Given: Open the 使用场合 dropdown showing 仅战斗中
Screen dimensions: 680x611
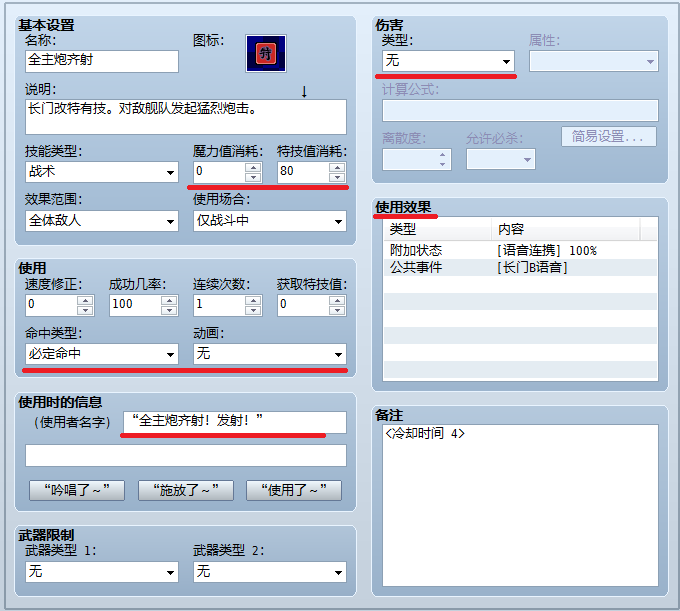Looking at the screenshot, I should (x=270, y=221).
